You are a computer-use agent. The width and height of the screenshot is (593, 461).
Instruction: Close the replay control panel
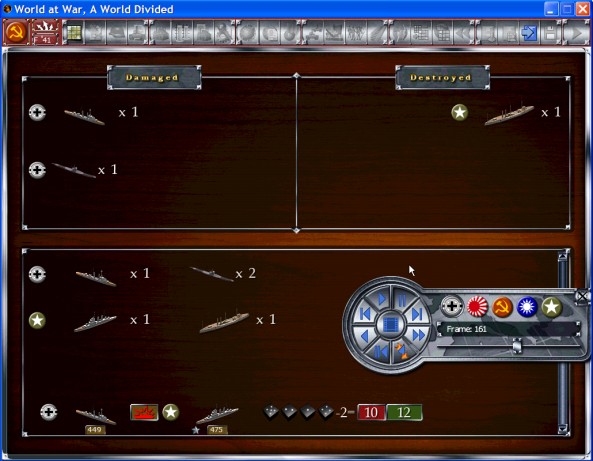pos(582,296)
